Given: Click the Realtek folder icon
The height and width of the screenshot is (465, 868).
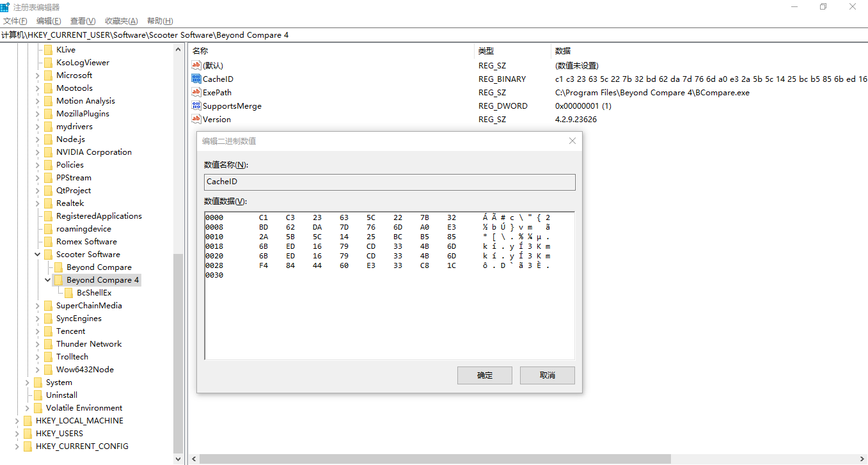Looking at the screenshot, I should [x=49, y=203].
